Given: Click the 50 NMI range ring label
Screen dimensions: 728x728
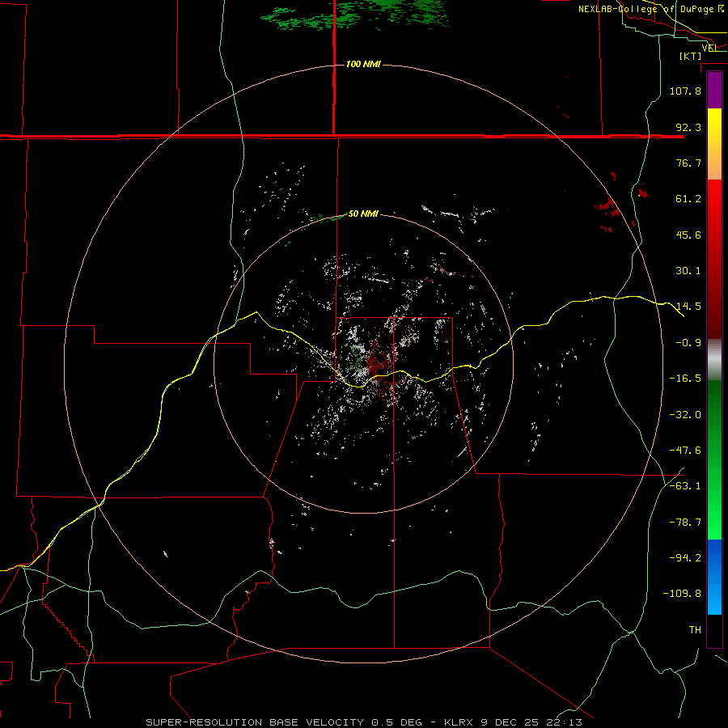Looking at the screenshot, I should (363, 214).
